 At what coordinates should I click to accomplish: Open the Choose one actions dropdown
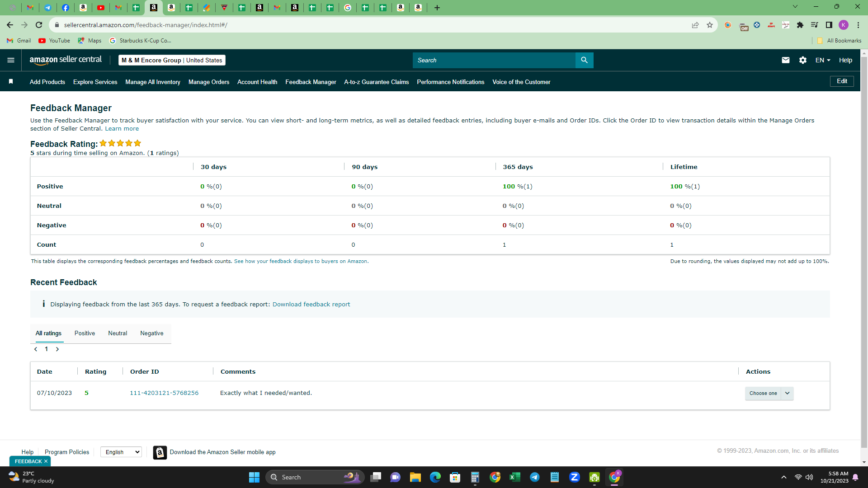pyautogui.click(x=769, y=393)
